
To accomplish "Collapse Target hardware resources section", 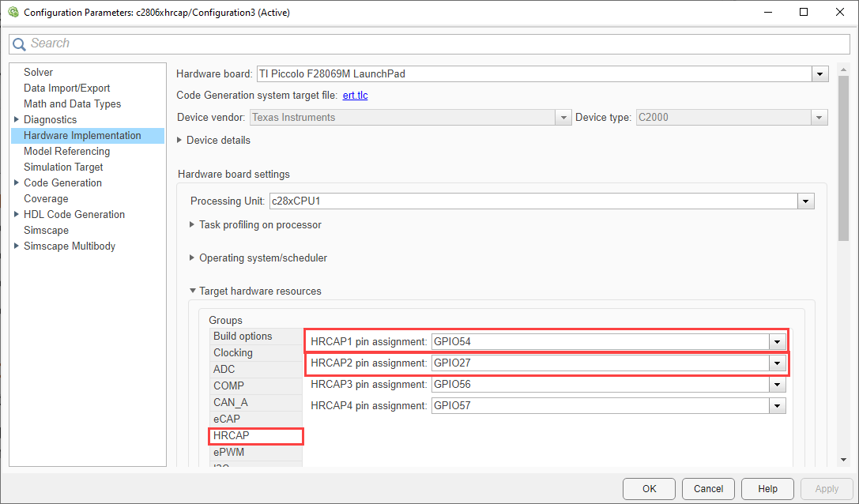I will (193, 291).
